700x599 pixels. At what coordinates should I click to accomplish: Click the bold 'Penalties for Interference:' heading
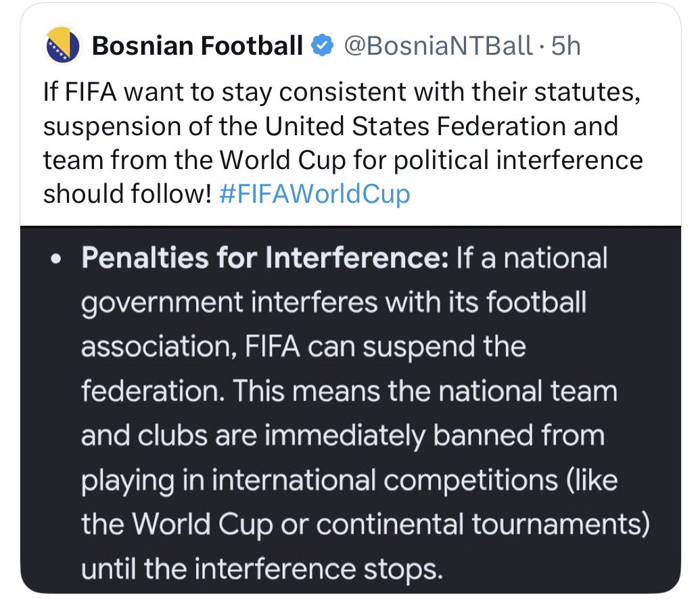pos(265,258)
